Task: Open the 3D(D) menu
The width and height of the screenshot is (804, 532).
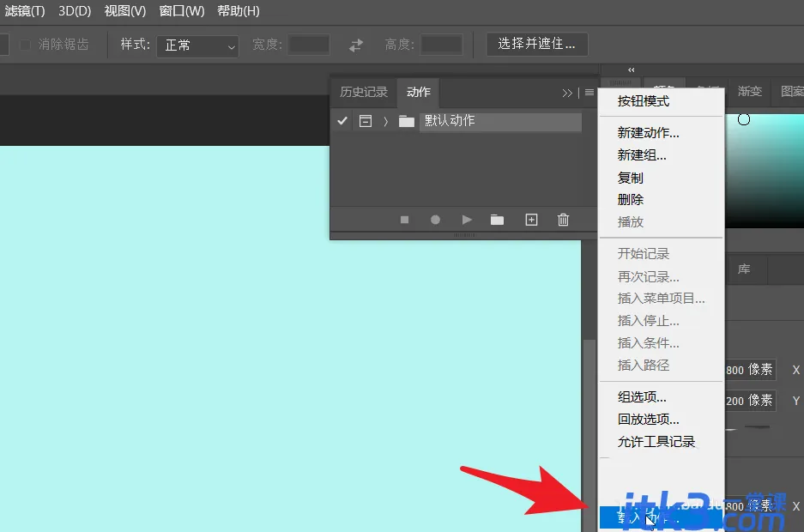Action: pyautogui.click(x=75, y=11)
